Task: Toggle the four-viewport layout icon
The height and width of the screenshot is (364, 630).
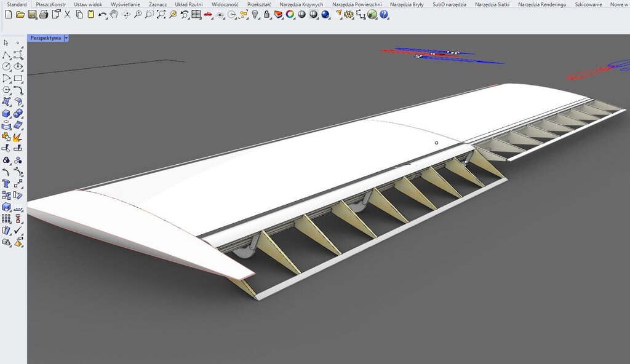Action: click(196, 14)
